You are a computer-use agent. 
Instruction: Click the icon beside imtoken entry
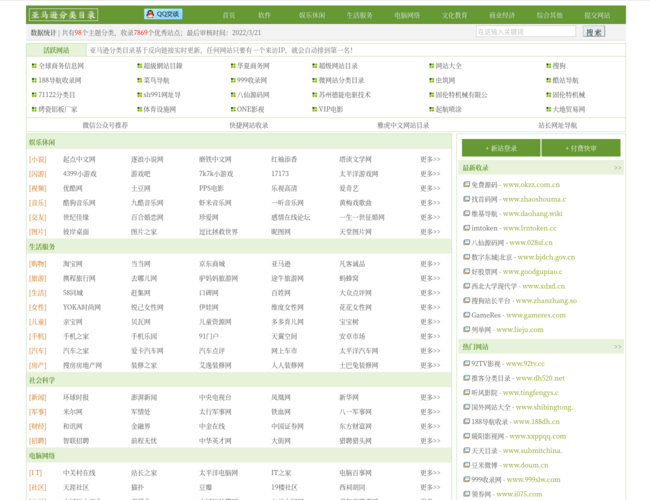pos(465,228)
